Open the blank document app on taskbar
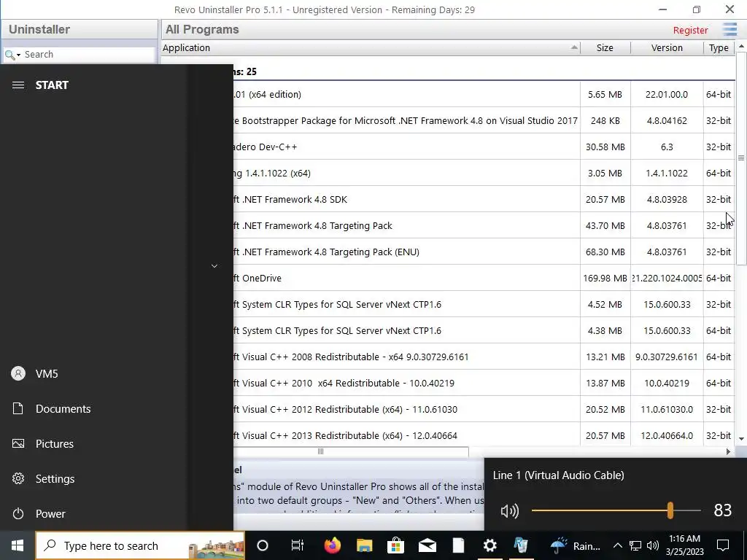 pyautogui.click(x=458, y=545)
